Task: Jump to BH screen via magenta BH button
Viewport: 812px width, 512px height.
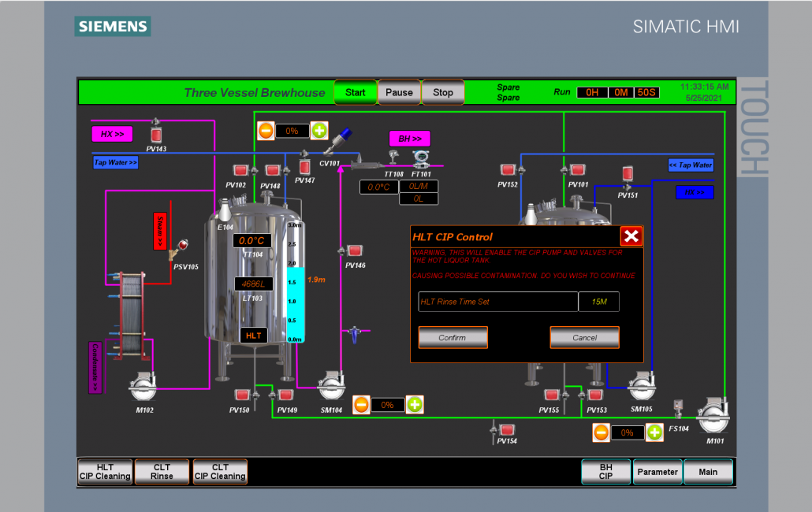Action: [x=410, y=139]
